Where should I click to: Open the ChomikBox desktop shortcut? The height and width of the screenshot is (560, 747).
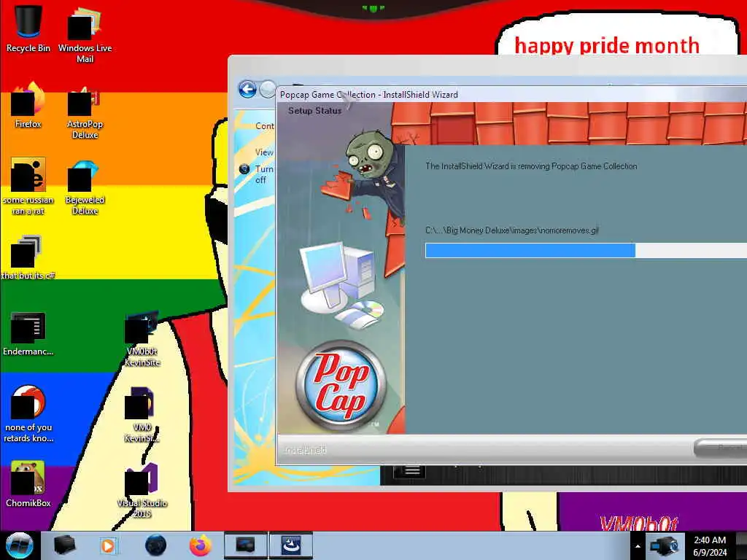(28, 483)
